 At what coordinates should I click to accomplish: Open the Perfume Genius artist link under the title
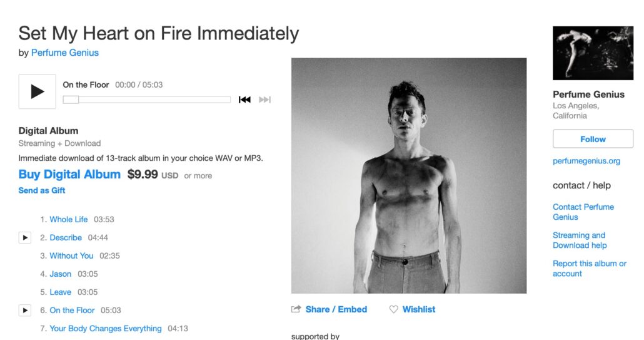65,53
